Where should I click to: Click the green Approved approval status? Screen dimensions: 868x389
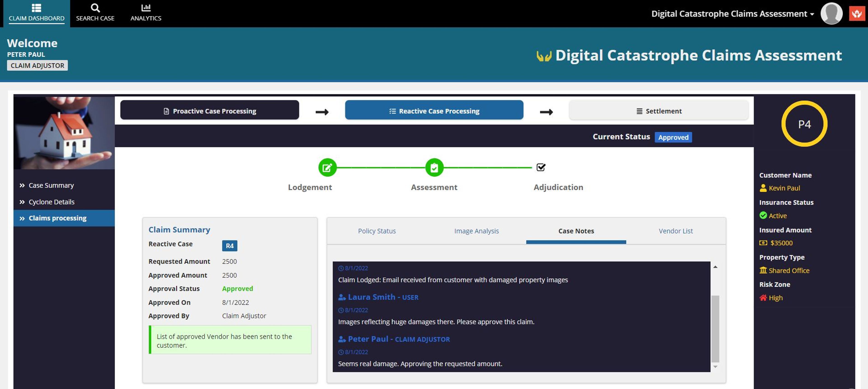tap(237, 289)
